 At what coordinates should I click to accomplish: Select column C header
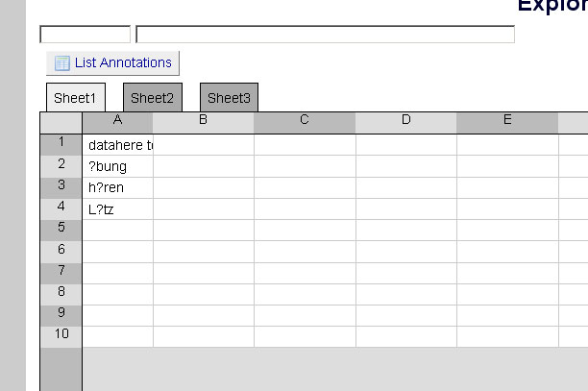(x=305, y=122)
